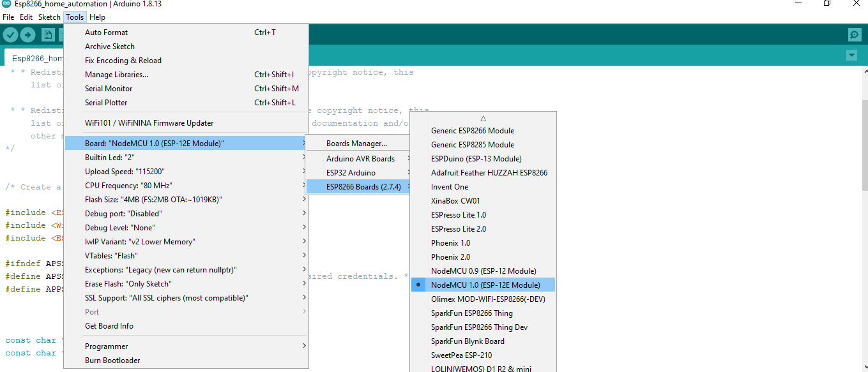Choose Auto Format
This screenshot has width=868, height=372.
tap(187, 33)
